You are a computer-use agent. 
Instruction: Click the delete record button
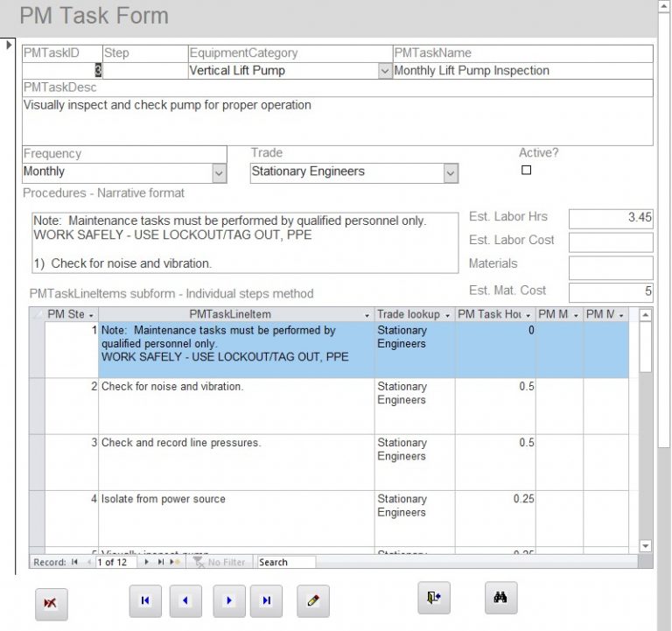pos(51,603)
